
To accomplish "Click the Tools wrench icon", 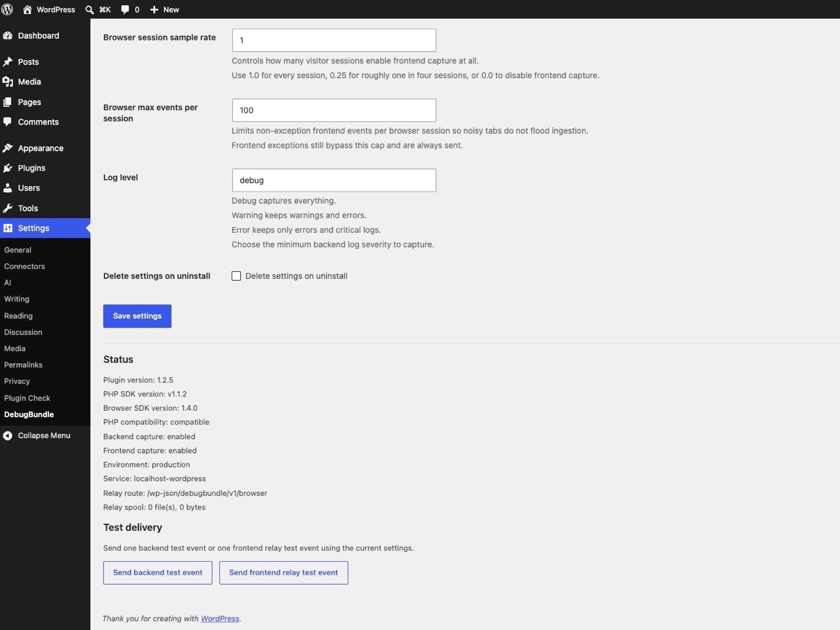I will 8,208.
